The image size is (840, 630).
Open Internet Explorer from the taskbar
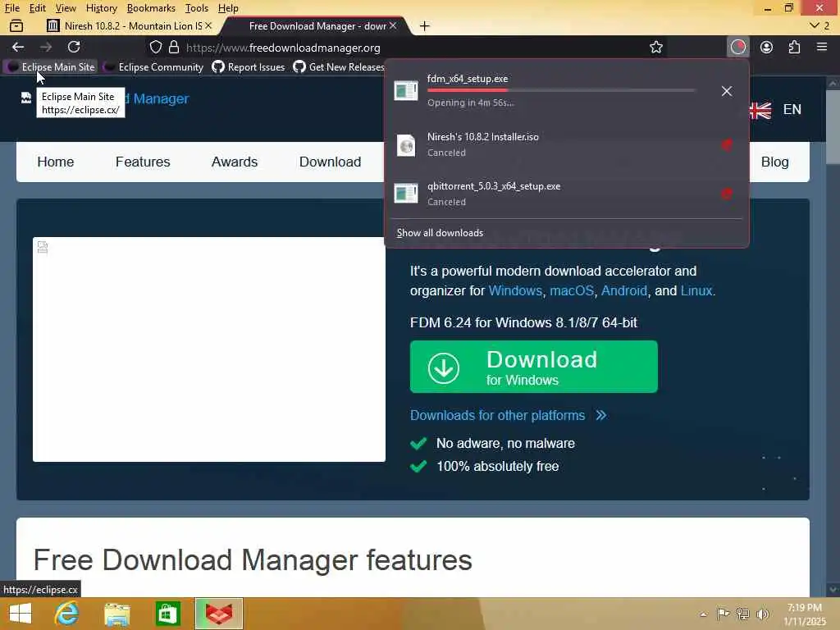click(66, 614)
